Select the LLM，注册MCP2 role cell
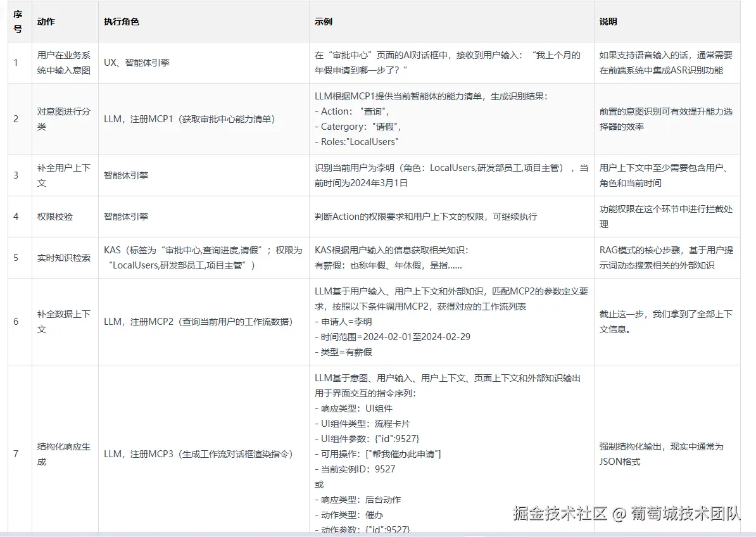This screenshot has width=756, height=537. coord(204,322)
